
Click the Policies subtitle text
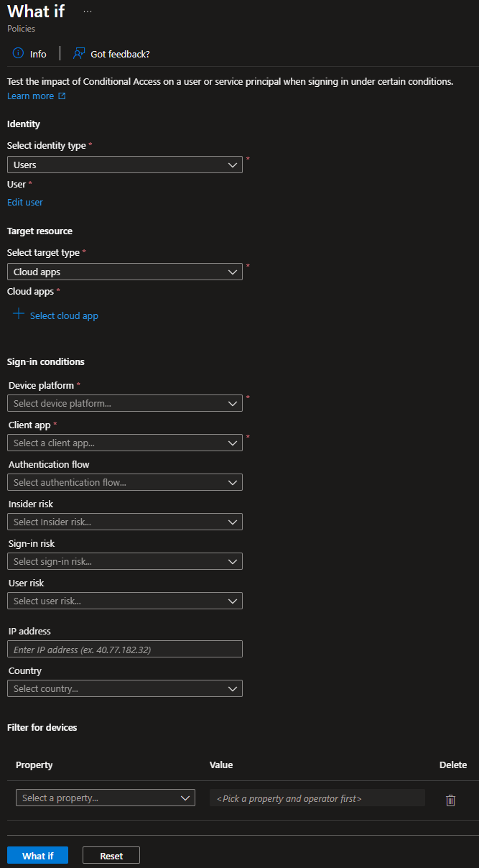point(22,29)
